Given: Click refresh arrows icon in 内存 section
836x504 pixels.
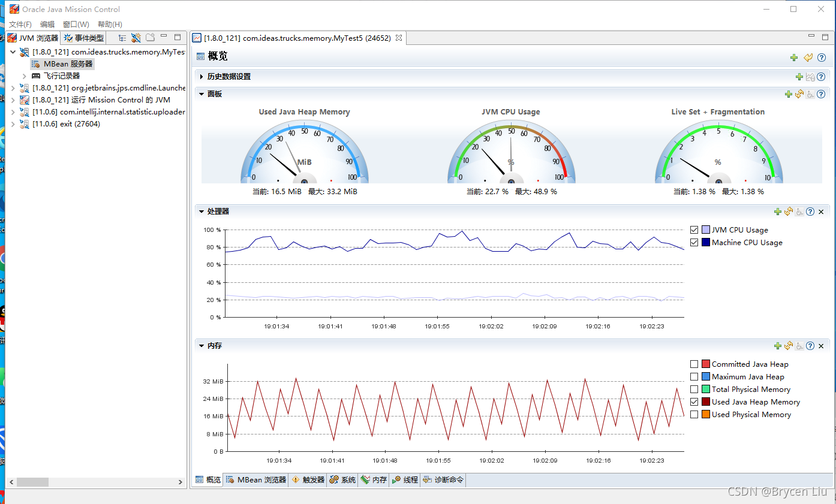Looking at the screenshot, I should [x=789, y=346].
